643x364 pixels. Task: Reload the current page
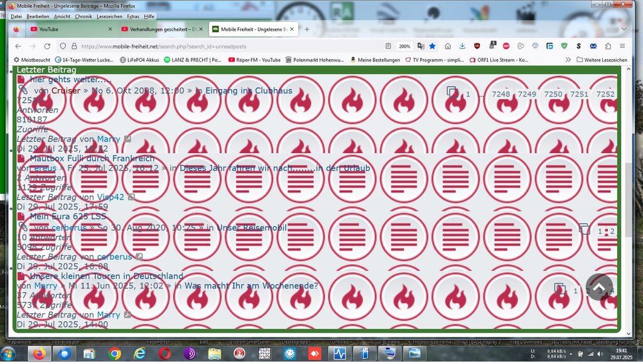(x=47, y=46)
